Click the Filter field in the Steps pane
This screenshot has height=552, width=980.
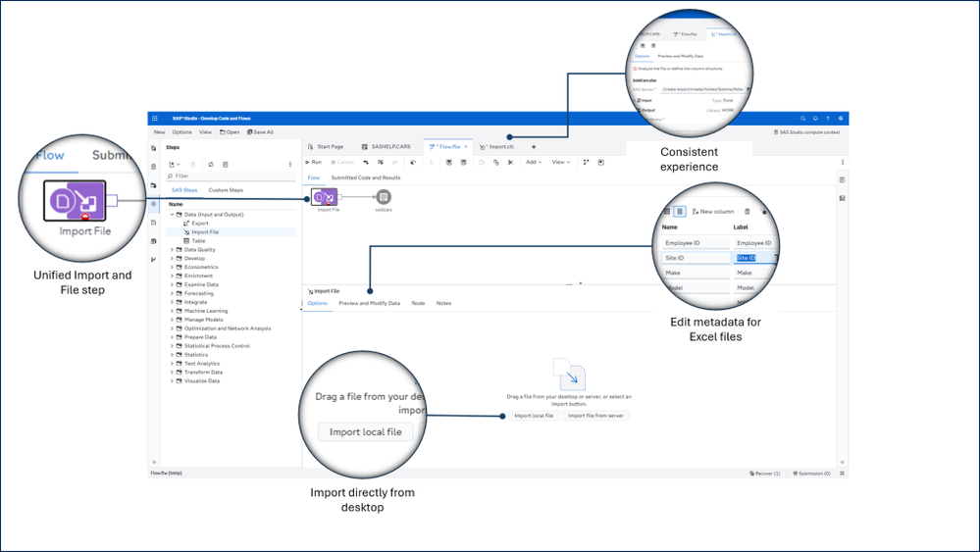[231, 176]
